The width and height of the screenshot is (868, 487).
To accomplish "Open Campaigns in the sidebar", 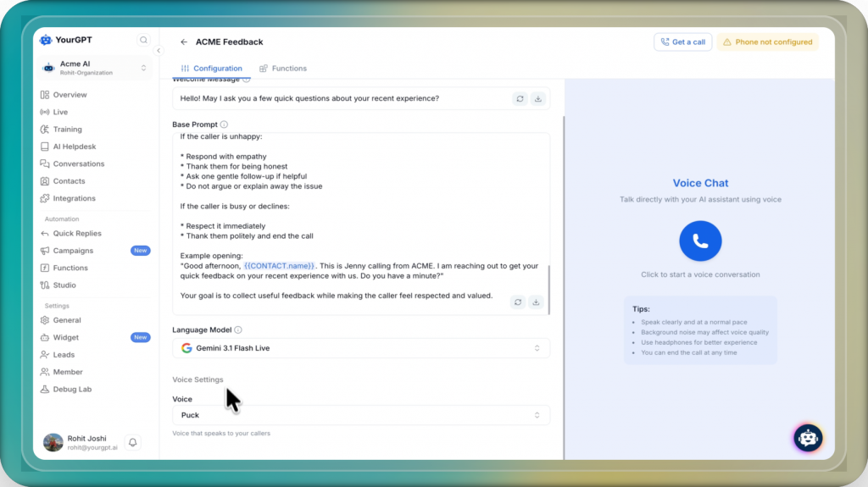I will (73, 251).
